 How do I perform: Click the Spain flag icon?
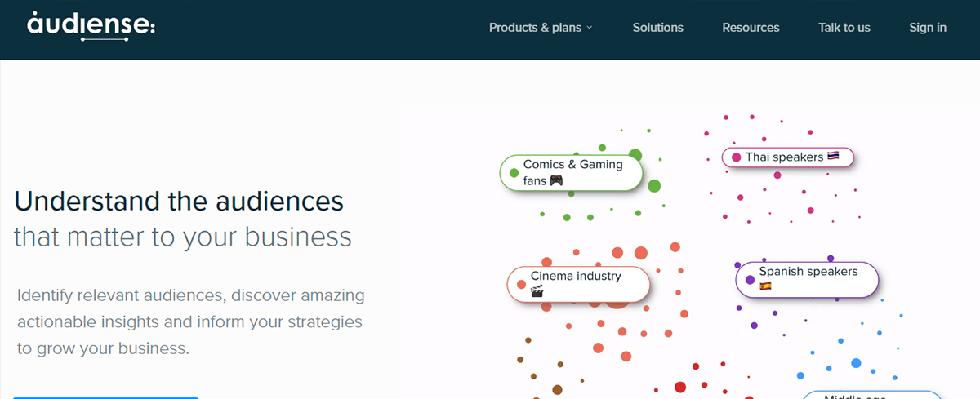coord(766,286)
